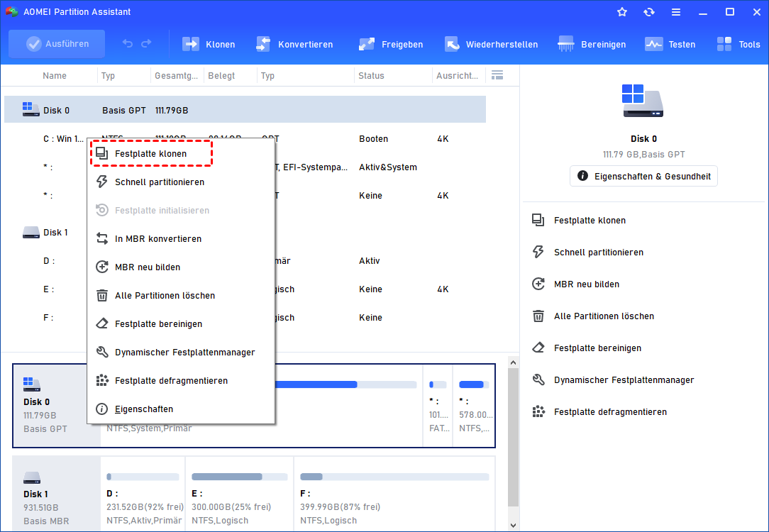The height and width of the screenshot is (532, 769).
Task: Click the Status column header
Action: tap(371, 75)
